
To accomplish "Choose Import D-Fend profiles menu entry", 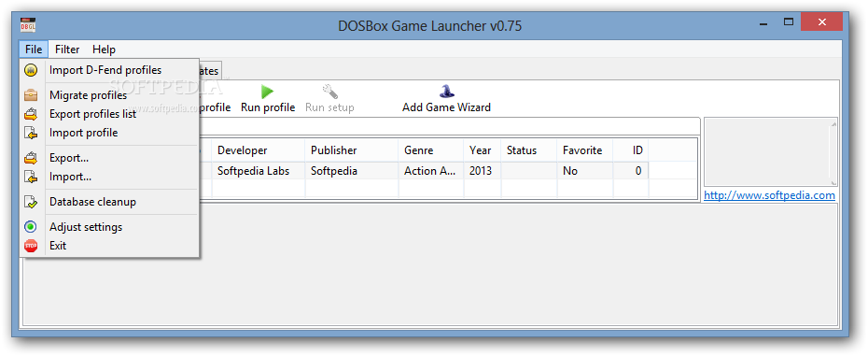I will coord(109,70).
